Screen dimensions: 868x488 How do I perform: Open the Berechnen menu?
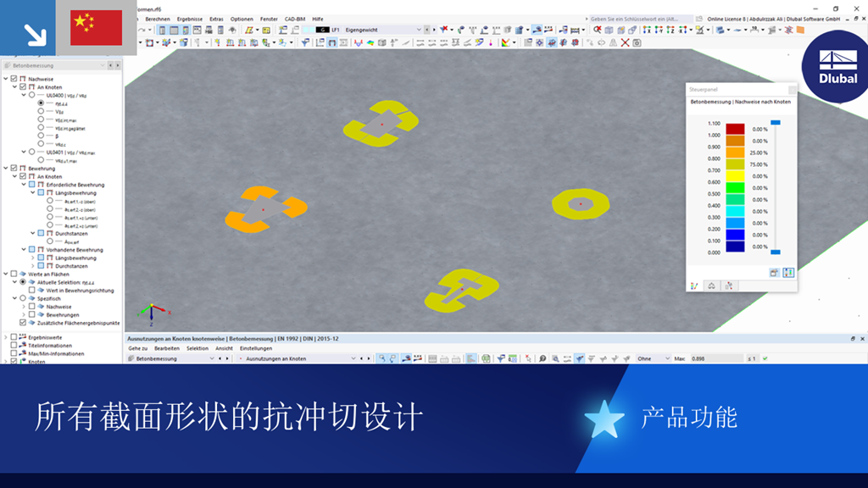point(157,19)
